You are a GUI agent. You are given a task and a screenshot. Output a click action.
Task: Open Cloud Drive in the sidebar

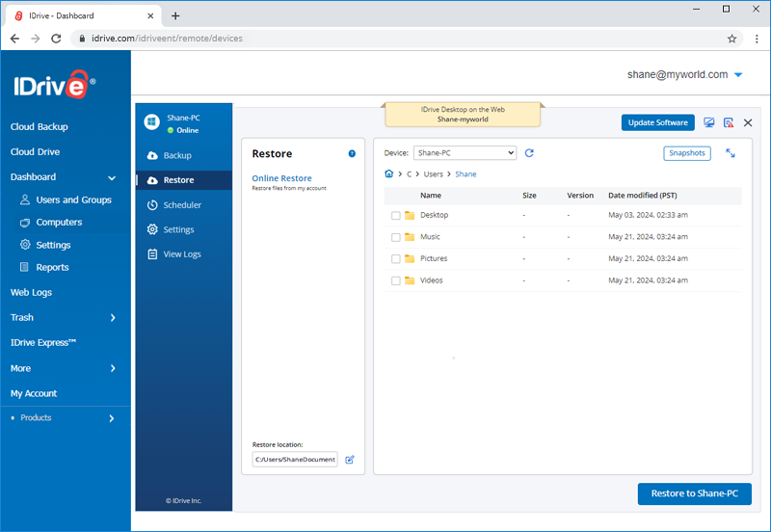(x=36, y=152)
